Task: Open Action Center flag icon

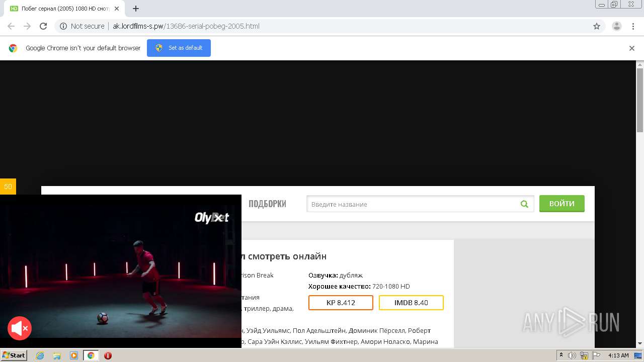Action: pos(596,355)
